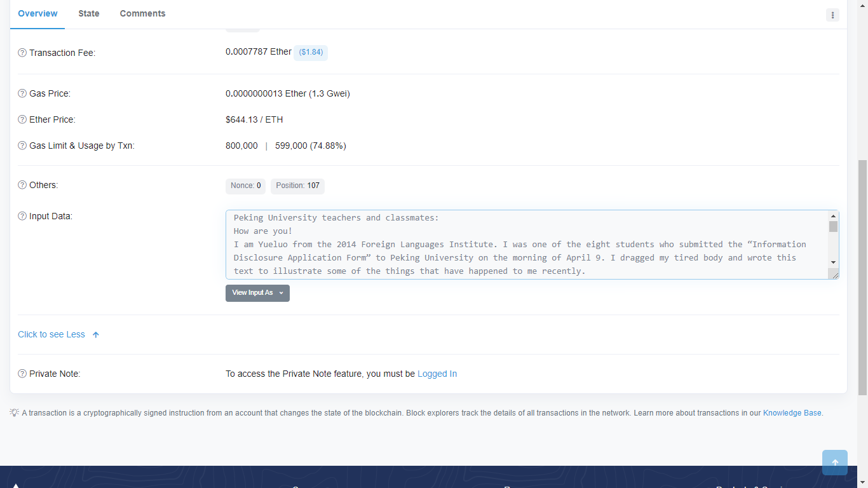This screenshot has height=488, width=868.
Task: Click the back-to-top arrow button
Action: (835, 463)
